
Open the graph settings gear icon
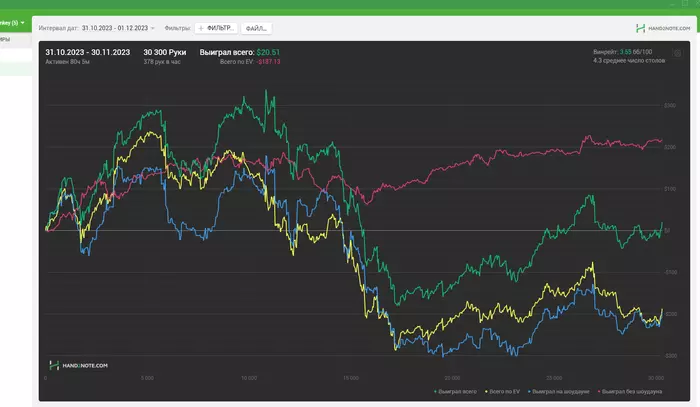(x=677, y=54)
